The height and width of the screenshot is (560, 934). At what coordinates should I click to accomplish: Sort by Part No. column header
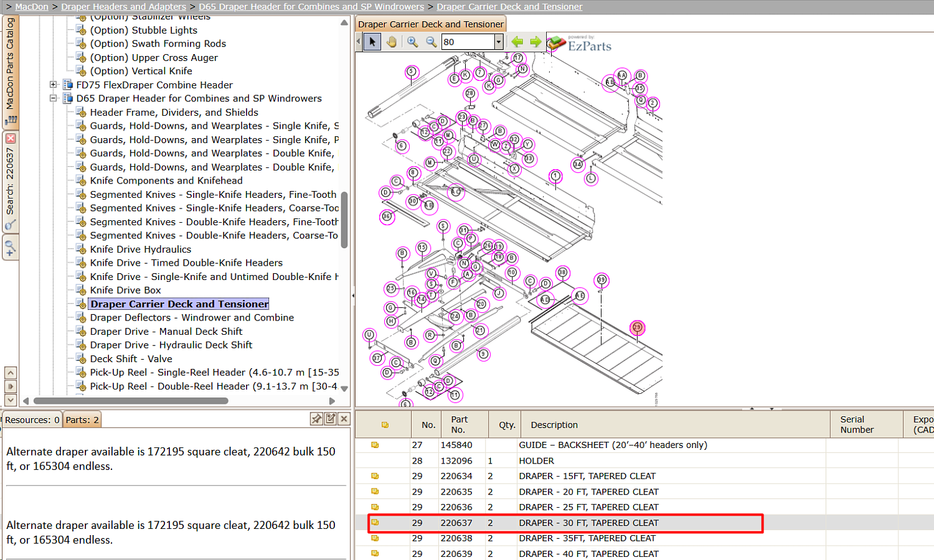tap(465, 424)
